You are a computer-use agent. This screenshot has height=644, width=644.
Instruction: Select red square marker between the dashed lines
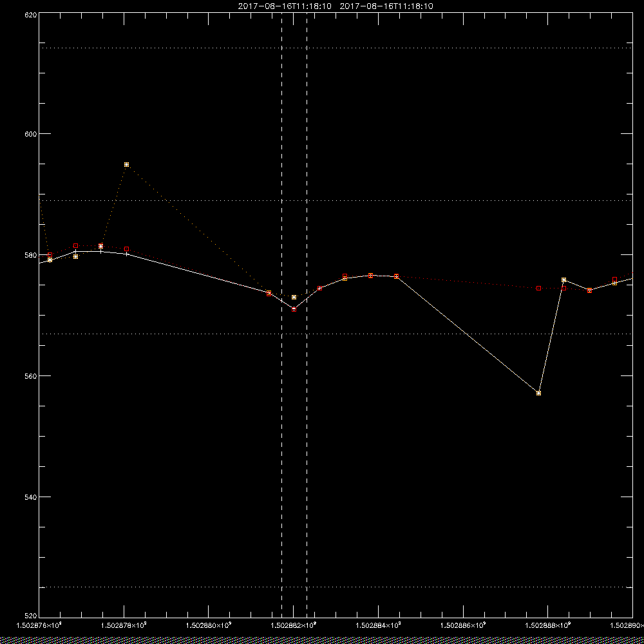pos(294,309)
